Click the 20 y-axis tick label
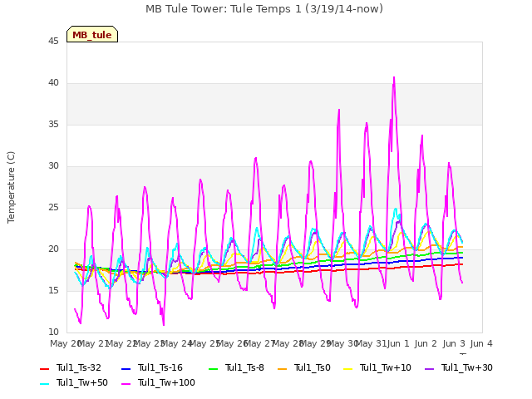Image resolution: width=532 pixels, height=399 pixels. pyautogui.click(x=53, y=249)
